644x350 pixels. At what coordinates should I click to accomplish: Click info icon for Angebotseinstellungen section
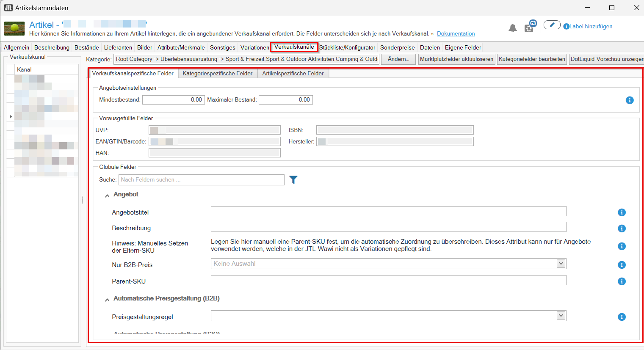point(630,100)
